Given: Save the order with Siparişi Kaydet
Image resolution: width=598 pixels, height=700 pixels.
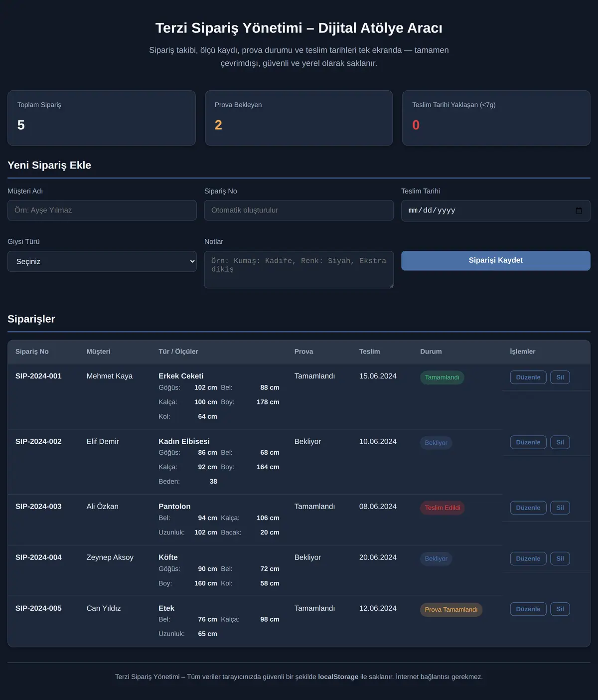Looking at the screenshot, I should pos(496,261).
